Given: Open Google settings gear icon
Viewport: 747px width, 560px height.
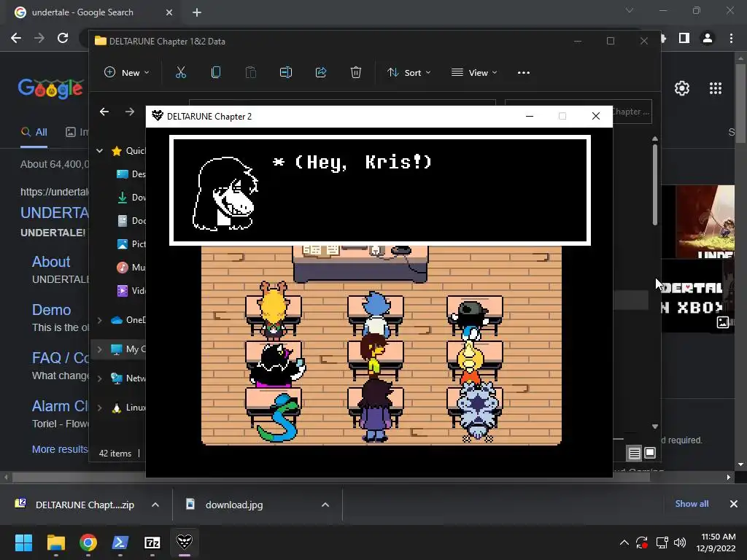Looking at the screenshot, I should tap(682, 88).
